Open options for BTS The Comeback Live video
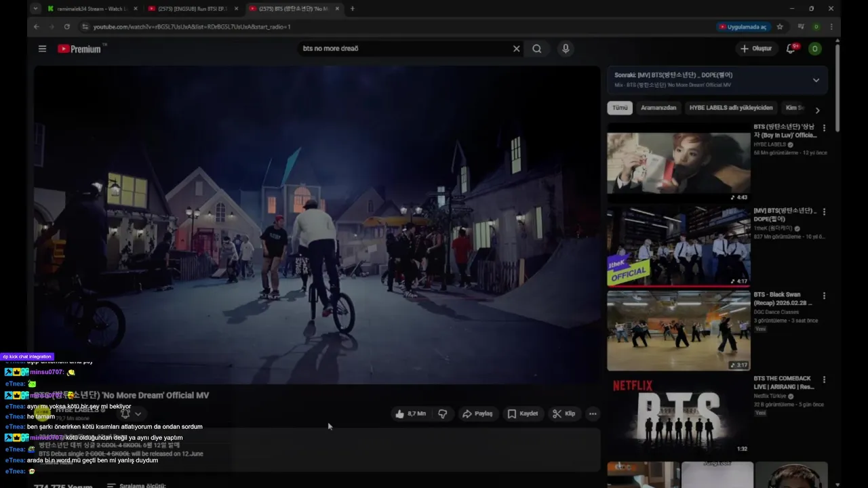This screenshot has width=868, height=488. coord(825,380)
